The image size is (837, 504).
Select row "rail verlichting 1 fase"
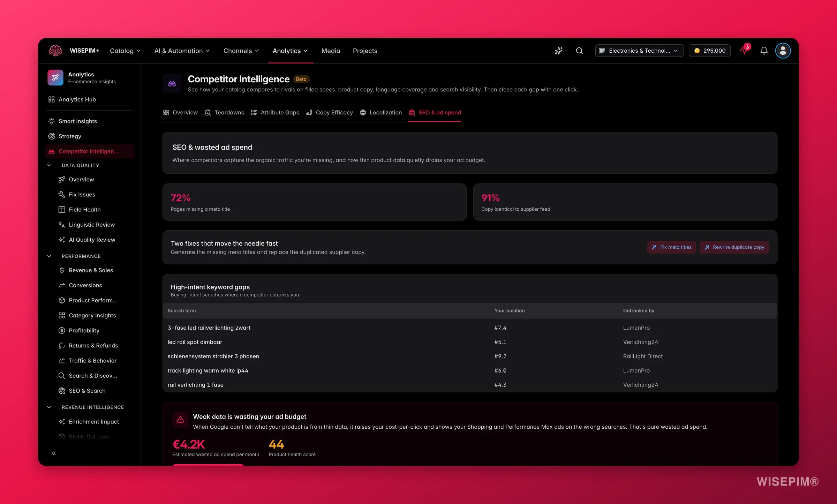coord(470,385)
